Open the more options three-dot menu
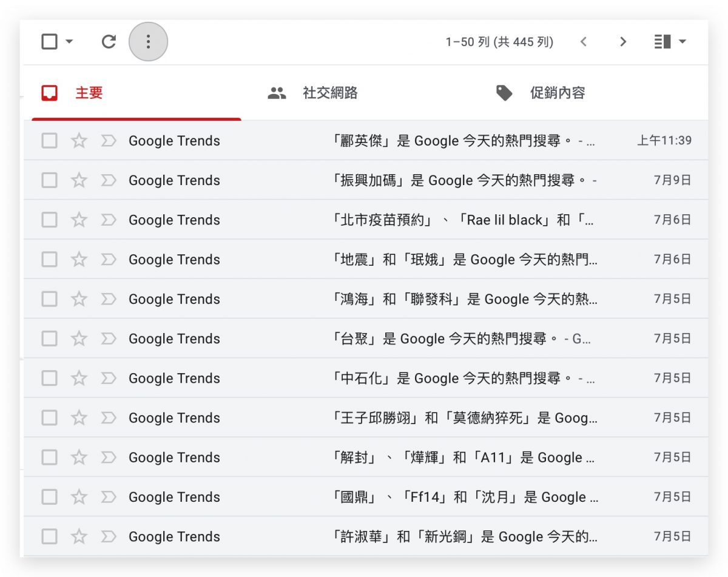The height and width of the screenshot is (577, 728). tap(149, 41)
